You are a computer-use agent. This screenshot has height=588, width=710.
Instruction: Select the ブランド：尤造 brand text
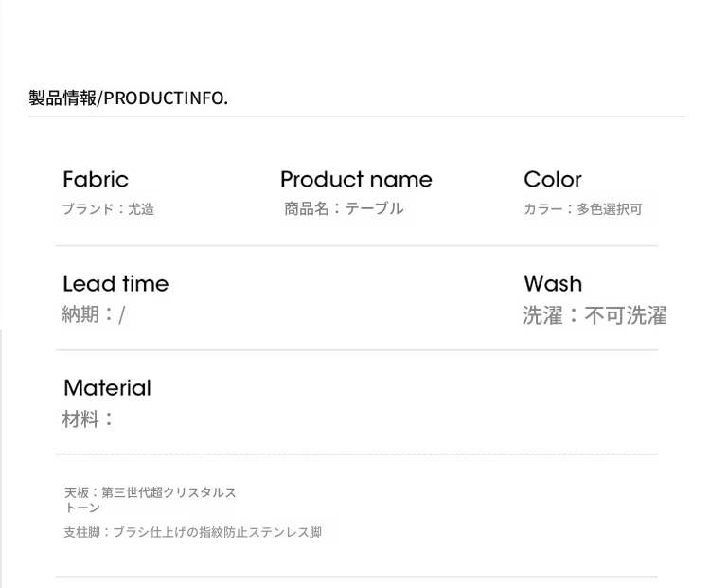[x=108, y=209]
